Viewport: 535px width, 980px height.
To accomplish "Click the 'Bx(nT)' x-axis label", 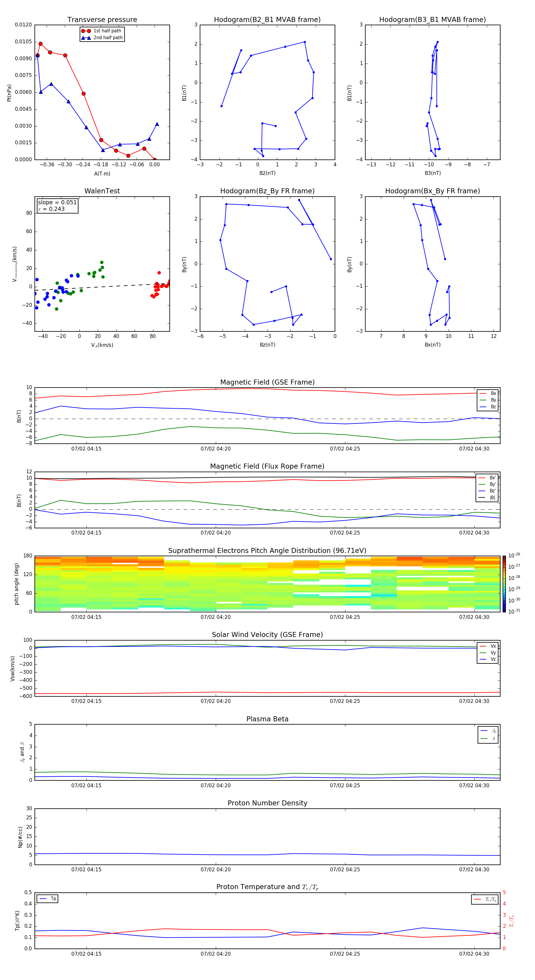I will tap(432, 345).
